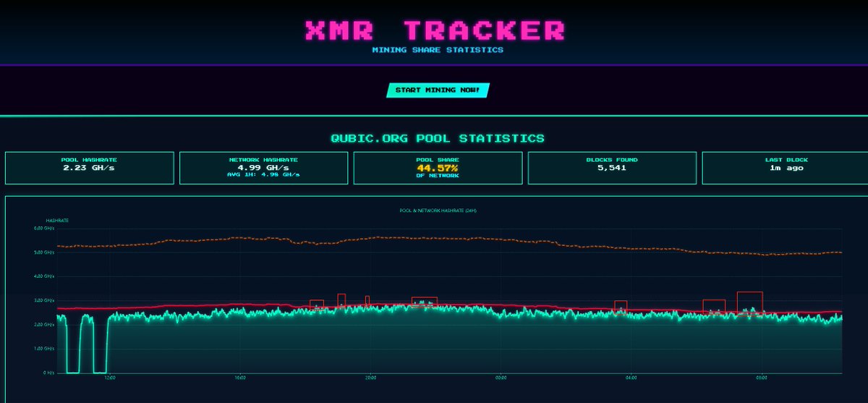Click the orange dashed network hashrate line
Image resolution: width=868 pixels, height=403 pixels.
448,238
